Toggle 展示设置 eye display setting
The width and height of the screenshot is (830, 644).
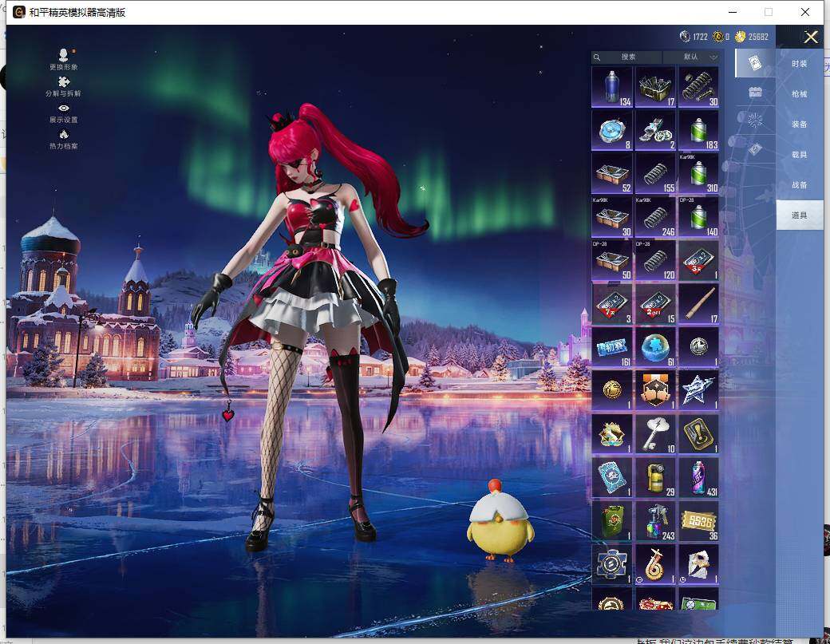pyautogui.click(x=63, y=109)
